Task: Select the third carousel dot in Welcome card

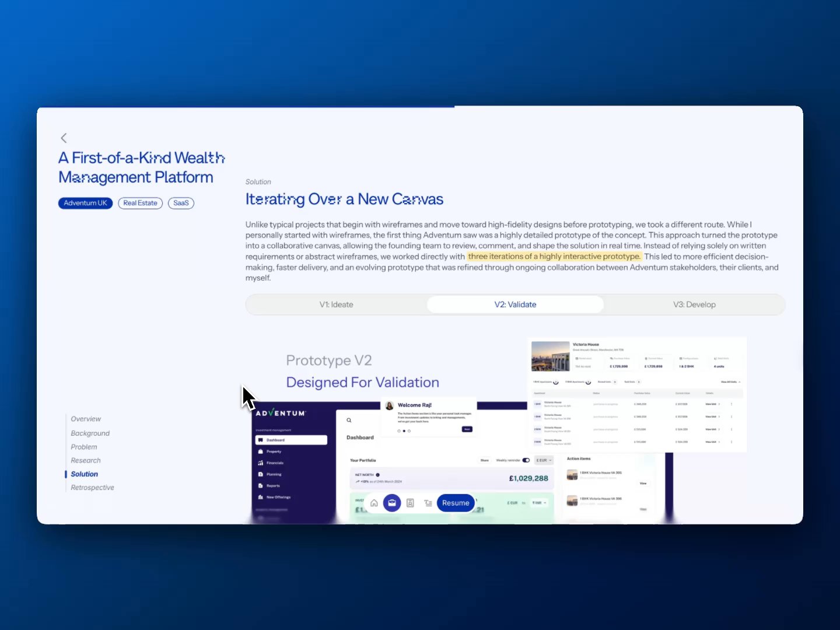Action: 409,431
